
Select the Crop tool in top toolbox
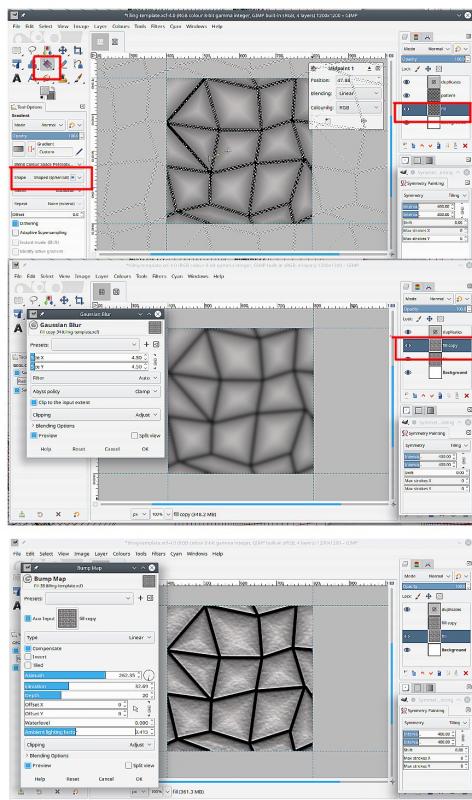pos(78,50)
